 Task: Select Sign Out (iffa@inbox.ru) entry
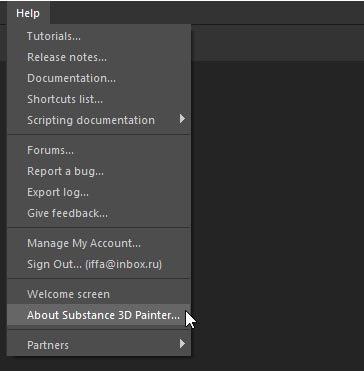[99, 264]
